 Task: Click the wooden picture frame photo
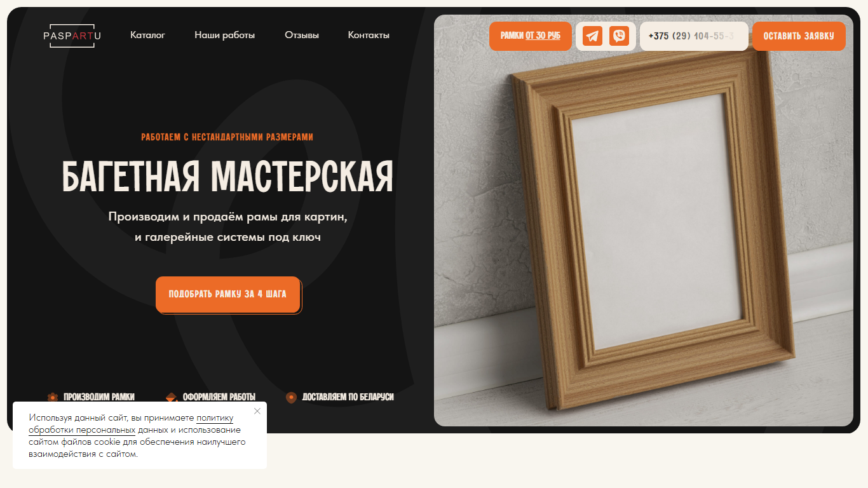pyautogui.click(x=644, y=220)
